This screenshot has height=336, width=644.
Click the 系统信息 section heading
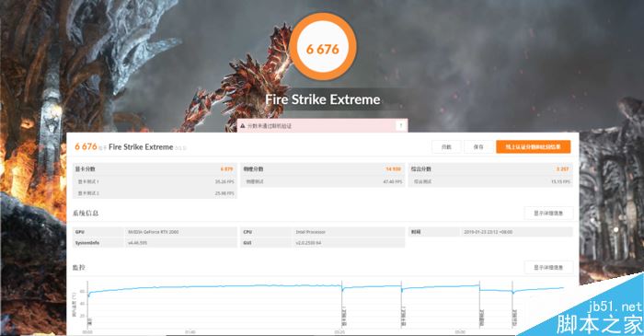[86, 214]
